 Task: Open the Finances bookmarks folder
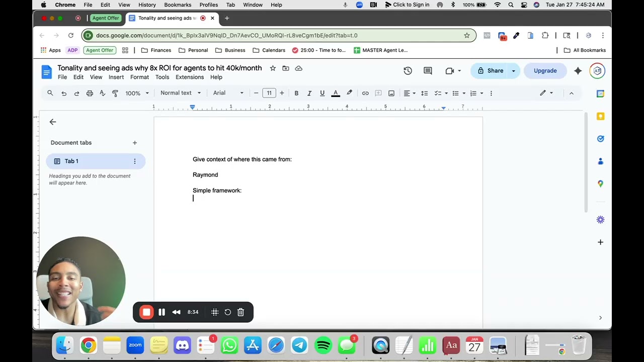156,50
